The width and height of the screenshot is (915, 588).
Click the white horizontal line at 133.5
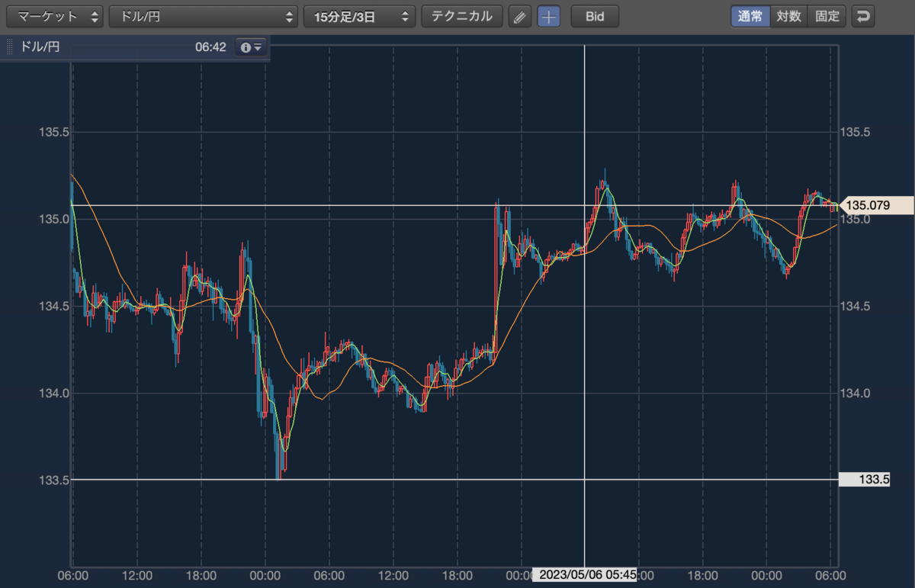tap(454, 480)
